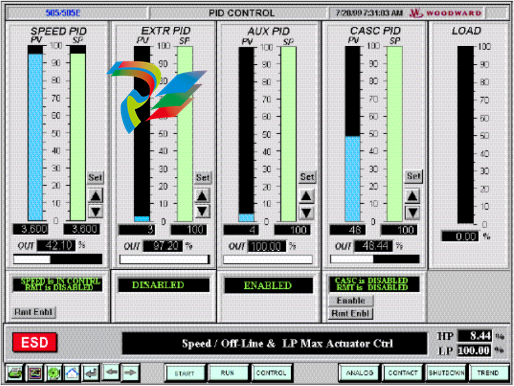
Task: Toggle Rmt Enbl under CASC PID
Action: pos(351,314)
